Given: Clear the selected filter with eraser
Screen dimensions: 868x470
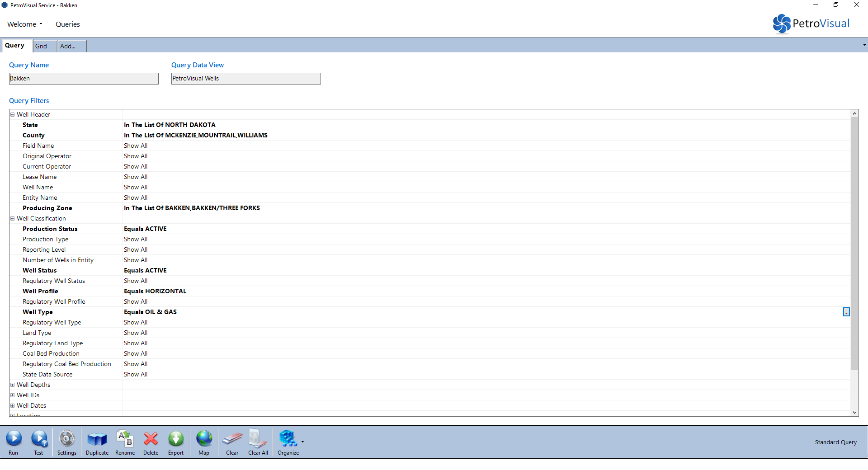Looking at the screenshot, I should click(x=232, y=442).
